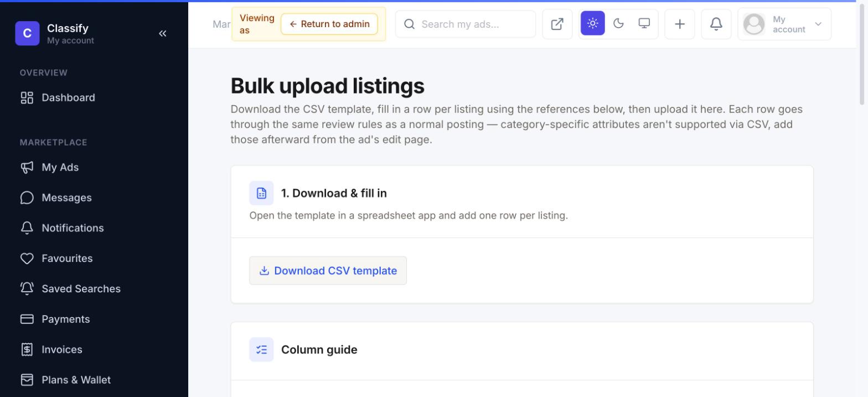The width and height of the screenshot is (868, 397).
Task: Switch to light theme sun icon
Action: [593, 23]
